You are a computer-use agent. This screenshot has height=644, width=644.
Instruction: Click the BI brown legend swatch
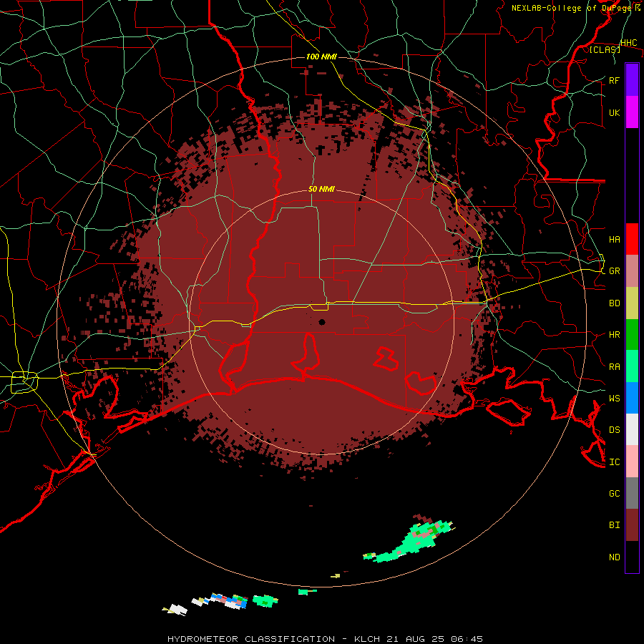[632, 525]
